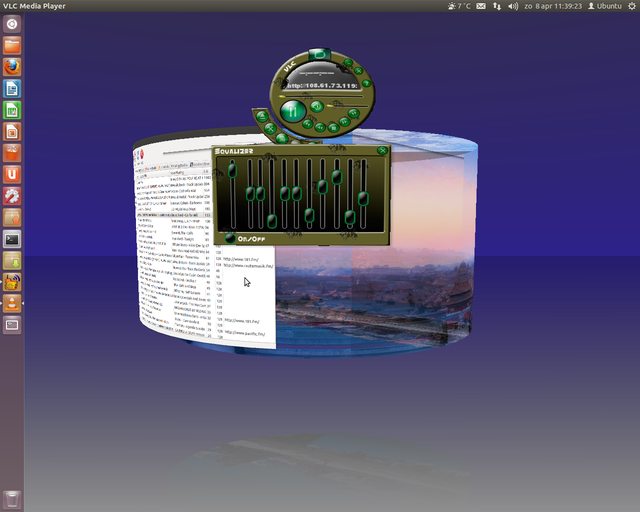Screen dimensions: 640x512
Task: Click the fast-forward button in VLC skin
Action: click(x=345, y=122)
